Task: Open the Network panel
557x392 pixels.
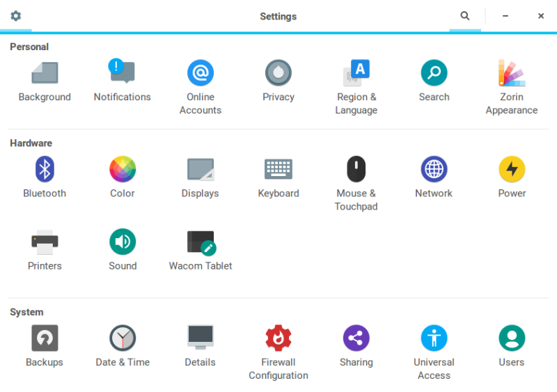Action: (434, 169)
